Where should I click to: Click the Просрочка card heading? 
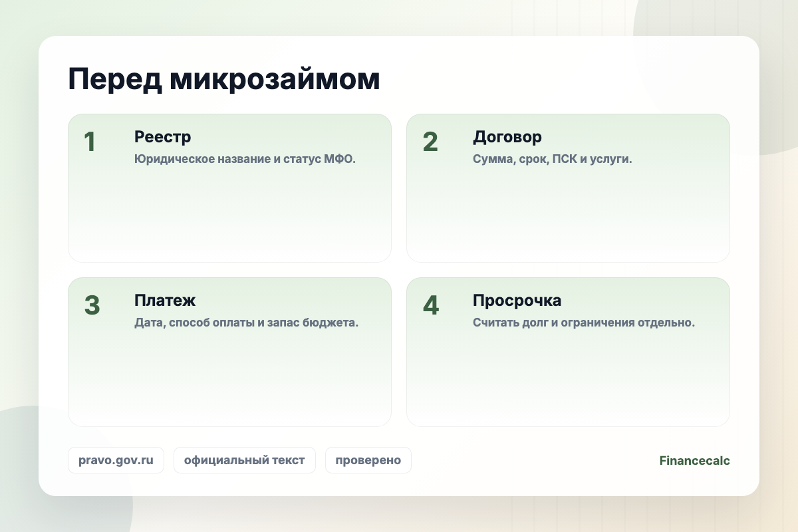(x=517, y=301)
